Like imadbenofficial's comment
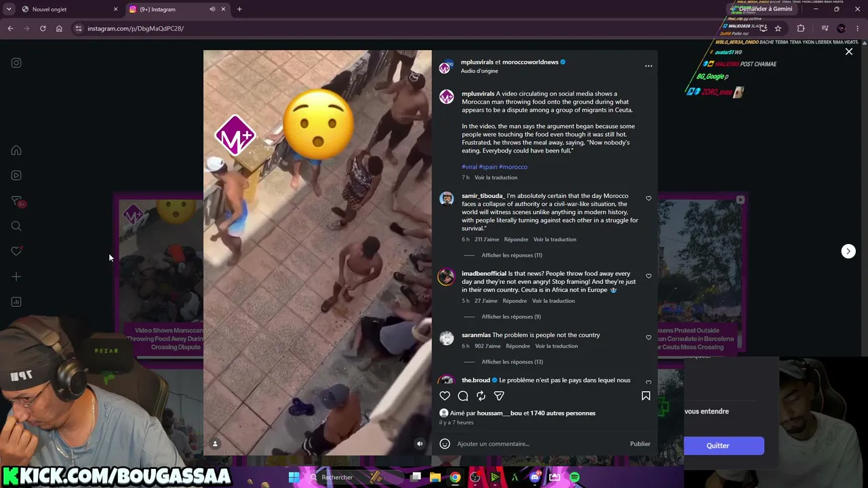Image resolution: width=868 pixels, height=488 pixels. (648, 276)
